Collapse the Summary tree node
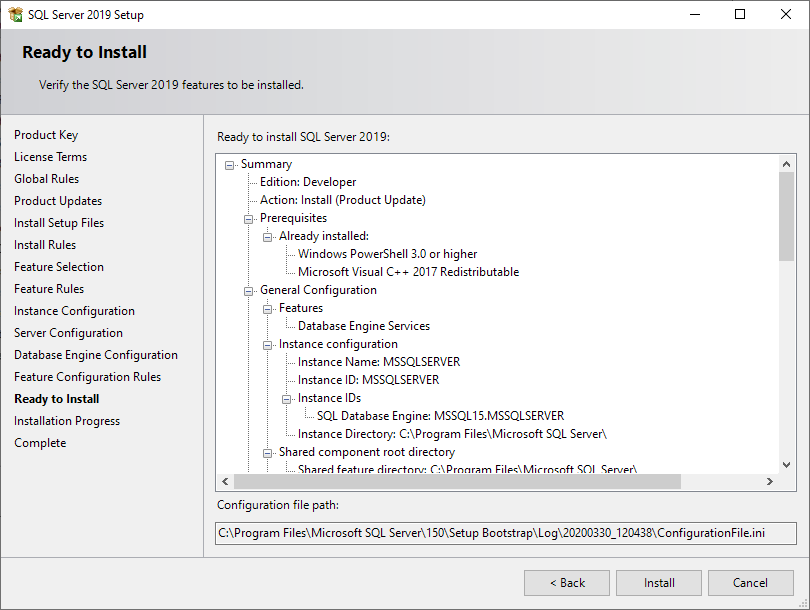 [x=230, y=165]
